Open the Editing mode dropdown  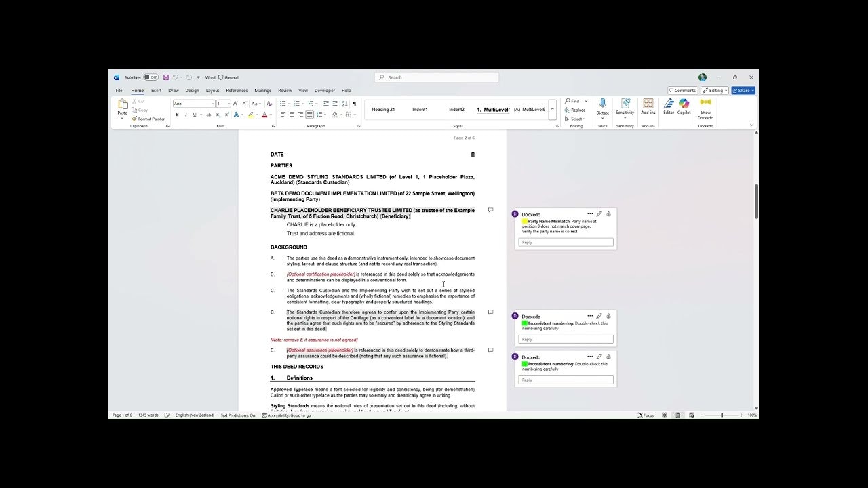pos(715,90)
